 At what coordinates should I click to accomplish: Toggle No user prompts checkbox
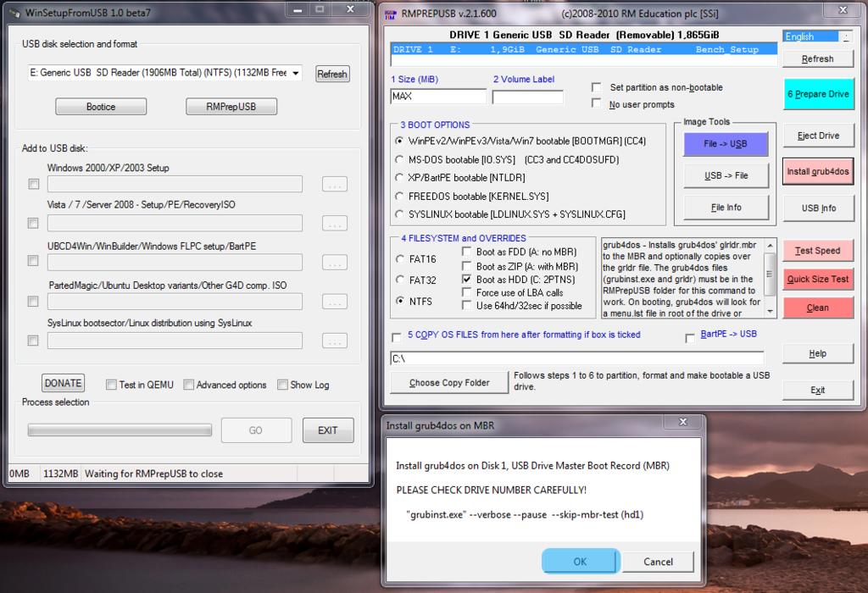596,103
